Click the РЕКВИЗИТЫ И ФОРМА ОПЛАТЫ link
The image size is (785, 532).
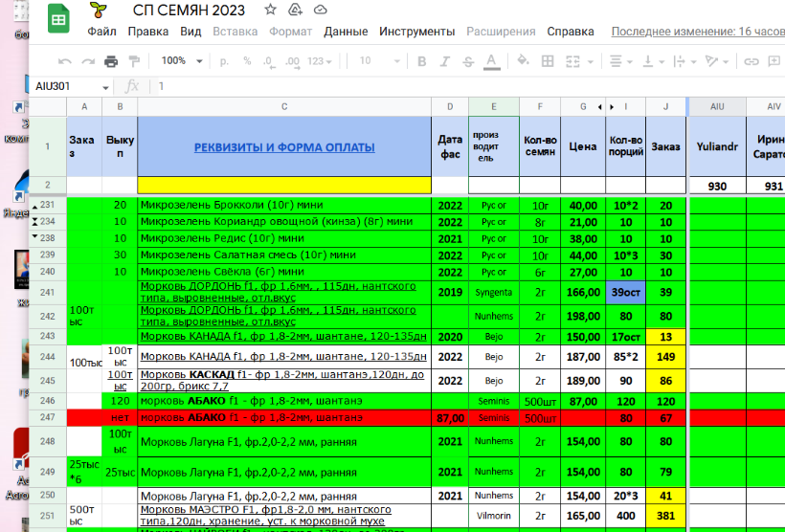(284, 147)
